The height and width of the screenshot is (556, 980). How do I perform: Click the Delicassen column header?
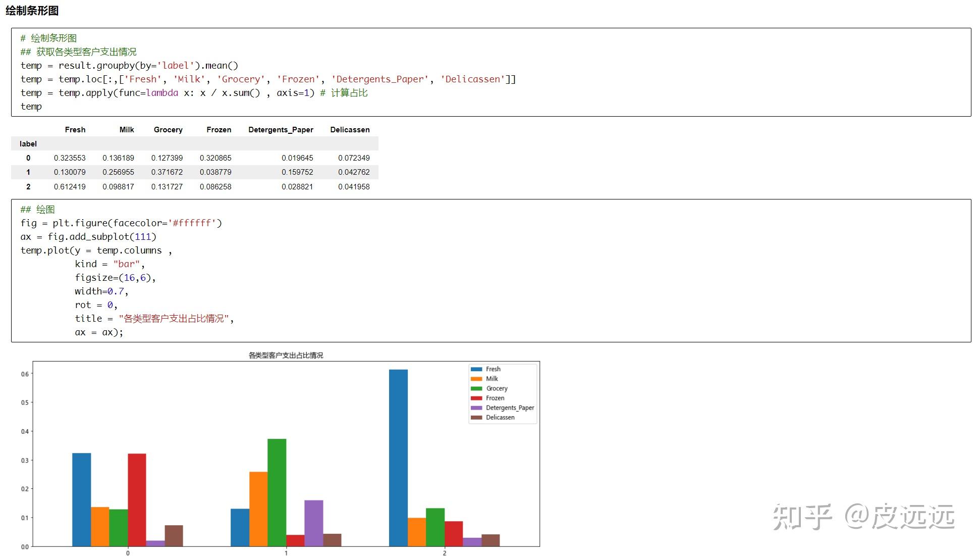point(350,130)
